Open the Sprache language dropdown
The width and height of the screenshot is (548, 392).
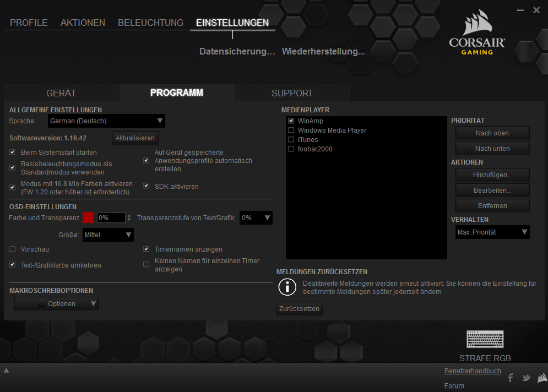click(x=106, y=121)
